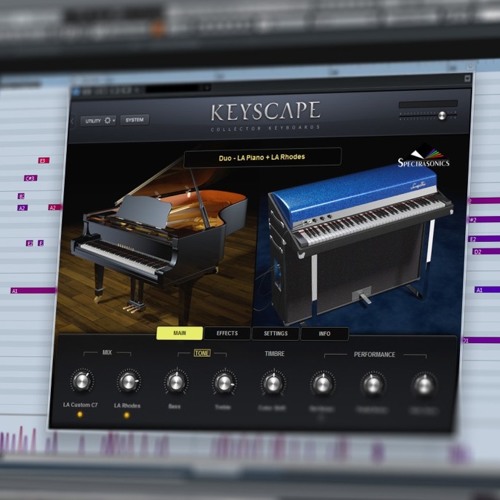Select the MAIN tab
This screenshot has height=500, width=500.
point(180,333)
